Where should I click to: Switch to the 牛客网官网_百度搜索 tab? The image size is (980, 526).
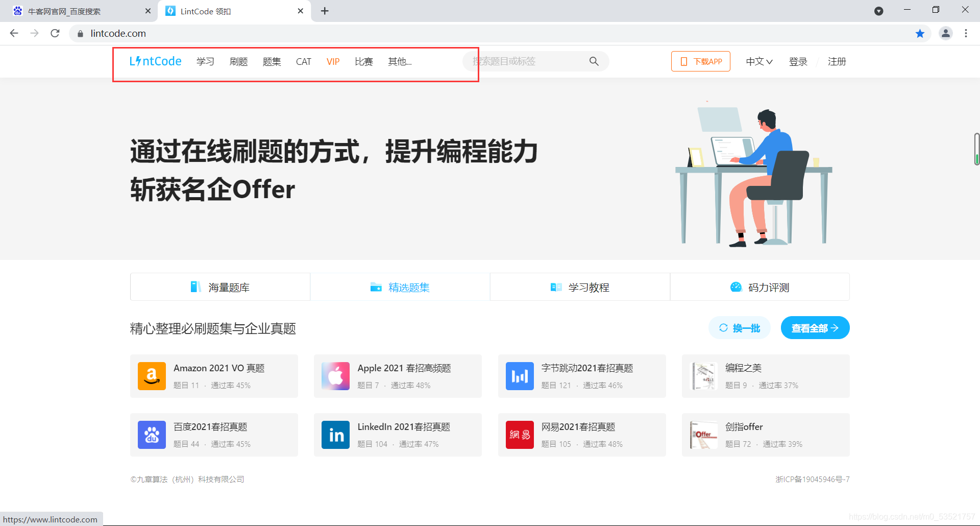[x=79, y=11]
